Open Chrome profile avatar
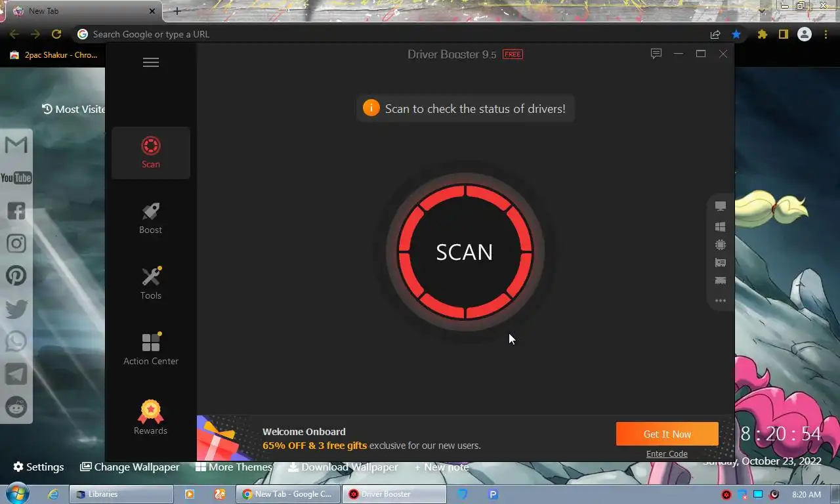 click(x=805, y=34)
